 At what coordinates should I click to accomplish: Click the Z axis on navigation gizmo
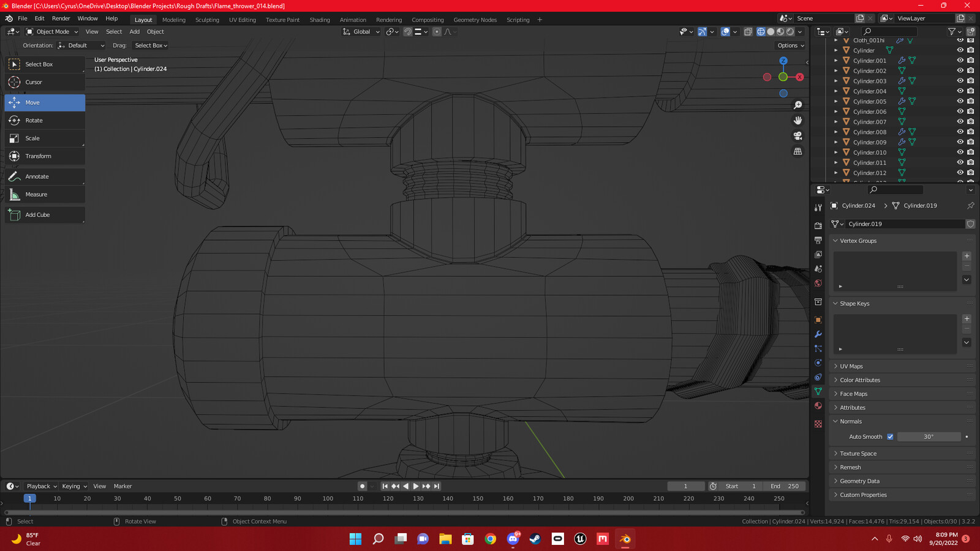[x=783, y=61]
